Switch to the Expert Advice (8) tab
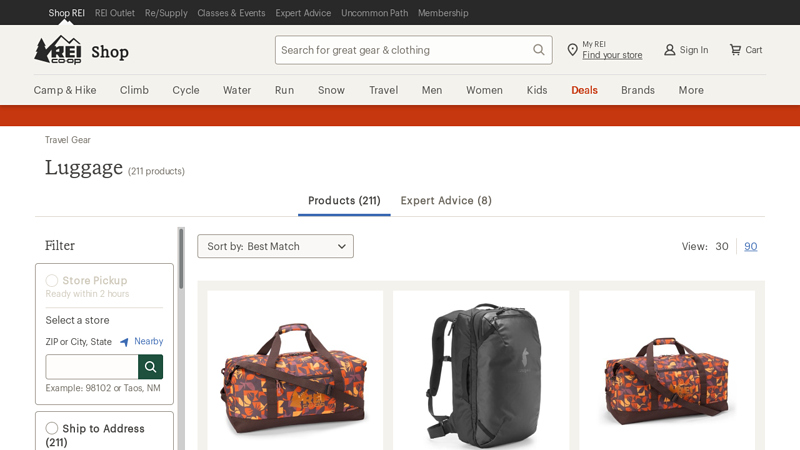Screen dimensions: 800x450 point(446,200)
